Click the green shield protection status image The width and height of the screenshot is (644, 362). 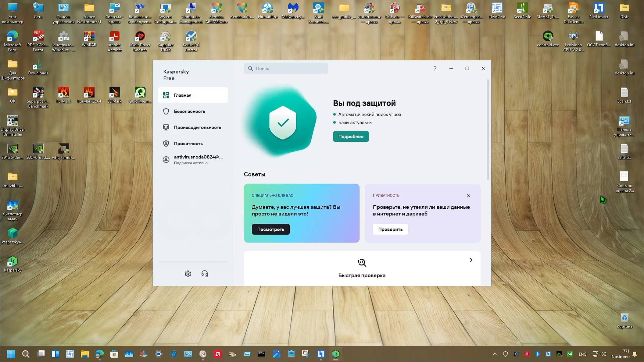click(x=282, y=122)
